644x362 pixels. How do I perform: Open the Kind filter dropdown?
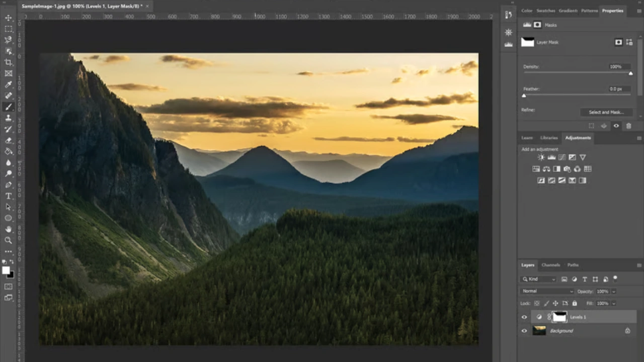(539, 279)
